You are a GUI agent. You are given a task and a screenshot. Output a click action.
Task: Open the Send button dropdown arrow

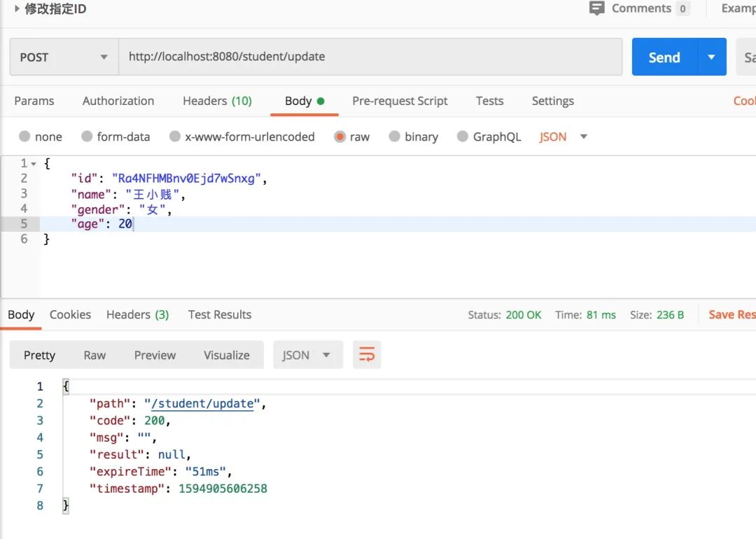712,57
